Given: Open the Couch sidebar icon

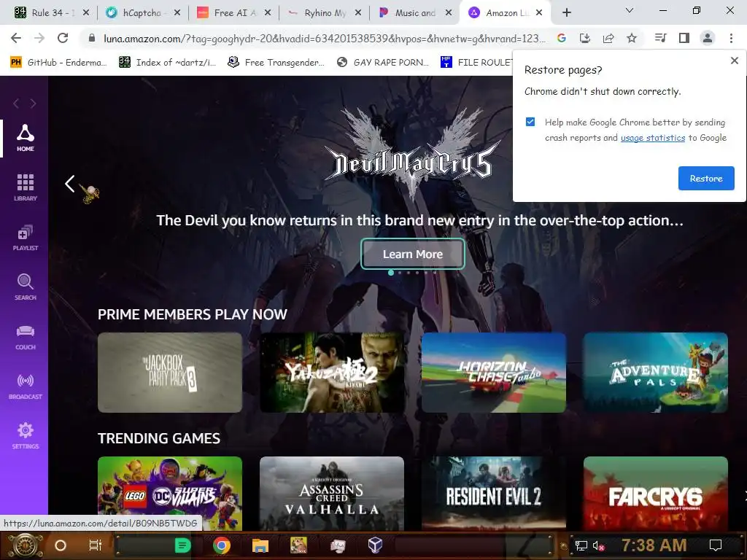Looking at the screenshot, I should [26, 336].
